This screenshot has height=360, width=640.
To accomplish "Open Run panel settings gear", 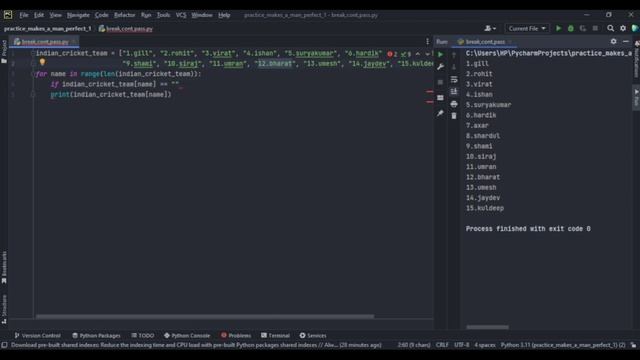I will coord(613,41).
